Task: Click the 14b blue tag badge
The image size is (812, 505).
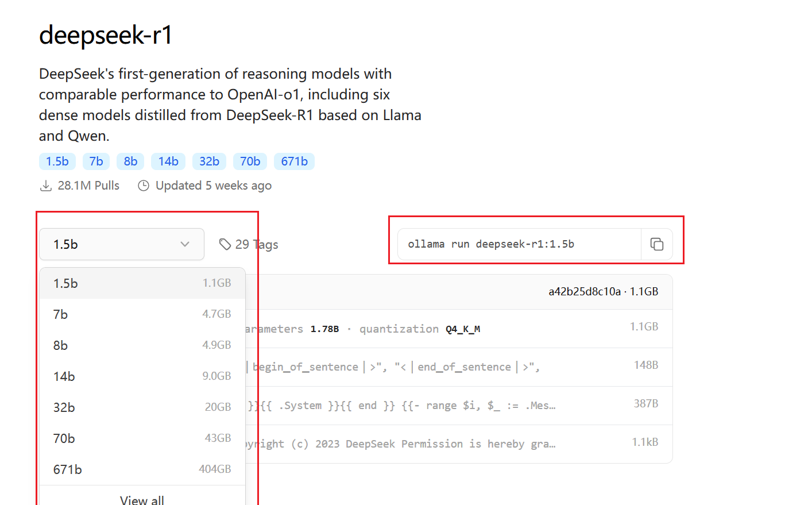Action: click(169, 161)
